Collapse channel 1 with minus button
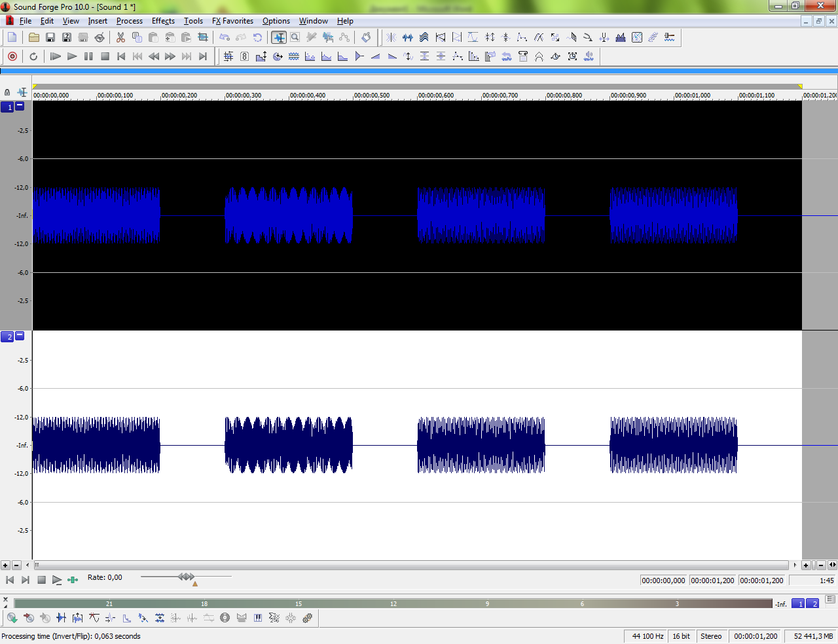This screenshot has height=644, width=838. coord(20,106)
